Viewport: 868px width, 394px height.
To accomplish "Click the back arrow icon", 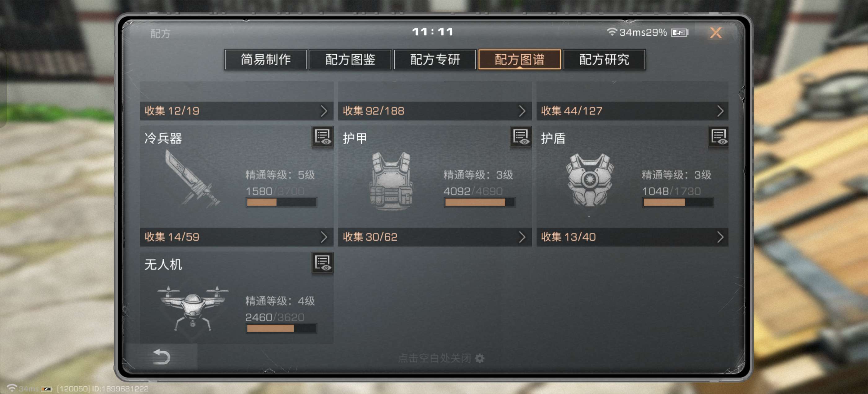I will point(162,357).
